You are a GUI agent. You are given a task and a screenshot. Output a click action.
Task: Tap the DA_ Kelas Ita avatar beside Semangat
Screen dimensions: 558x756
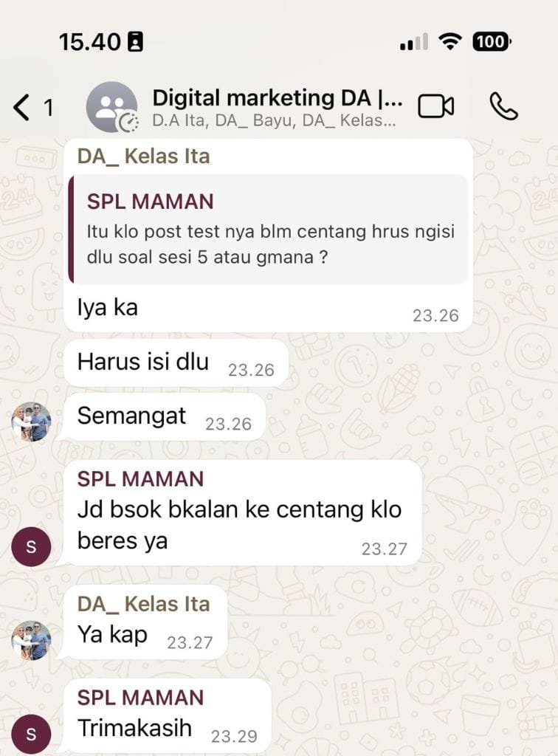[31, 422]
